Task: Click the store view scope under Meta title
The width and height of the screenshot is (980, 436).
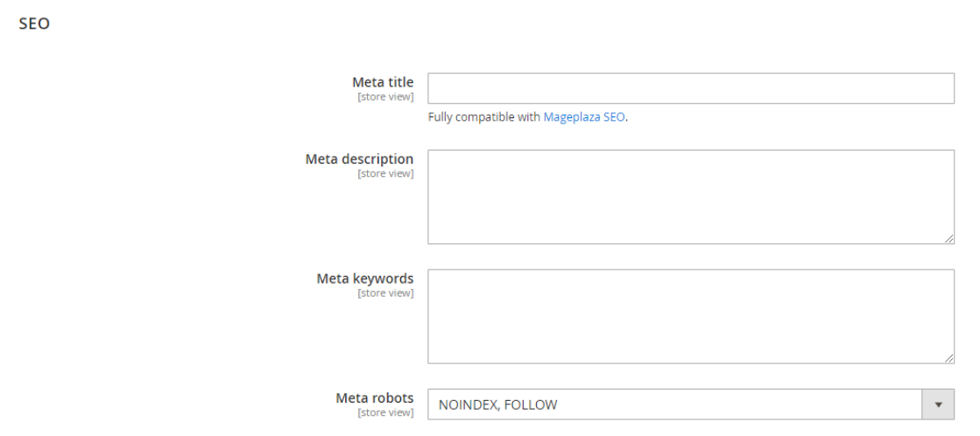Action: pyautogui.click(x=385, y=97)
